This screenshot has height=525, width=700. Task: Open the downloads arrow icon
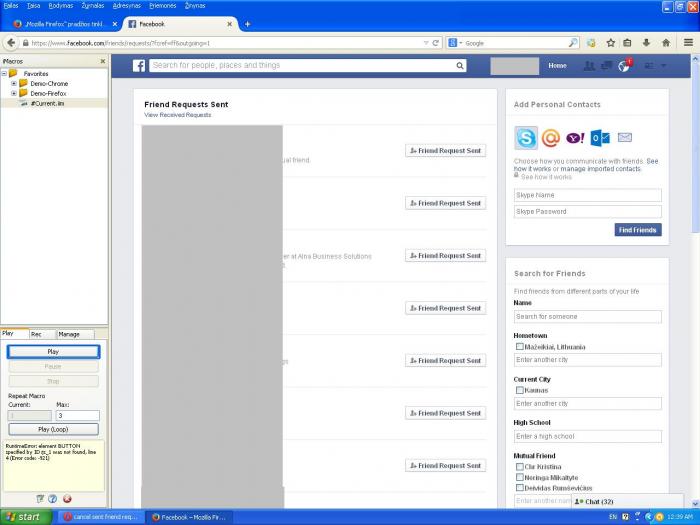point(646,43)
